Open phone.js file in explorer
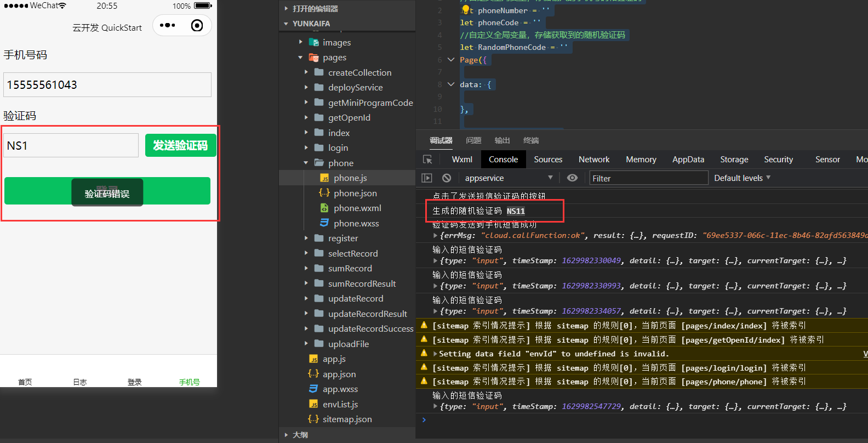The width and height of the screenshot is (868, 443). pos(350,178)
